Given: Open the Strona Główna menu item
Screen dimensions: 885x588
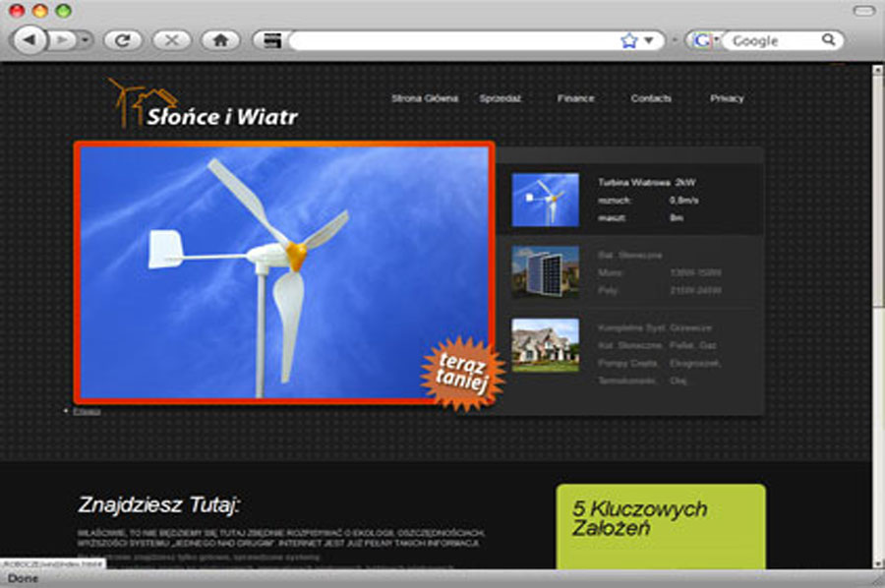Looking at the screenshot, I should pyautogui.click(x=424, y=98).
